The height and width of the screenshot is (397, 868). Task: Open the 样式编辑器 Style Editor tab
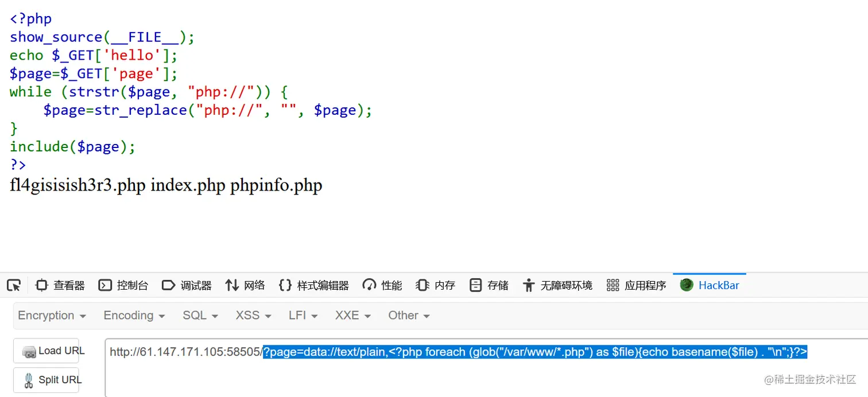click(x=314, y=285)
